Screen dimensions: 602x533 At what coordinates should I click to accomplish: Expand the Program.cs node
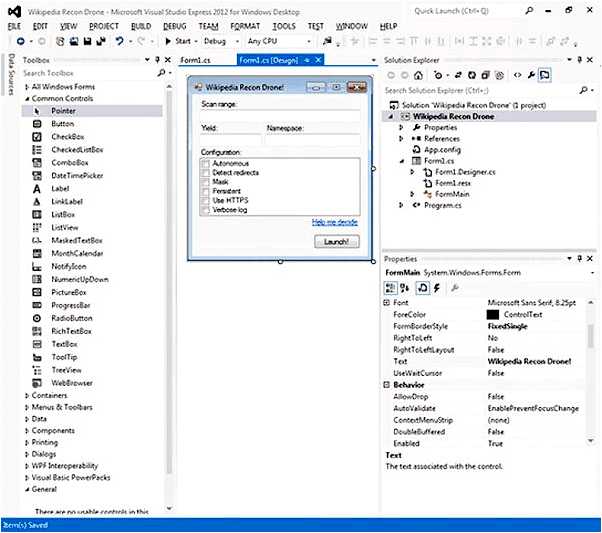(401, 205)
